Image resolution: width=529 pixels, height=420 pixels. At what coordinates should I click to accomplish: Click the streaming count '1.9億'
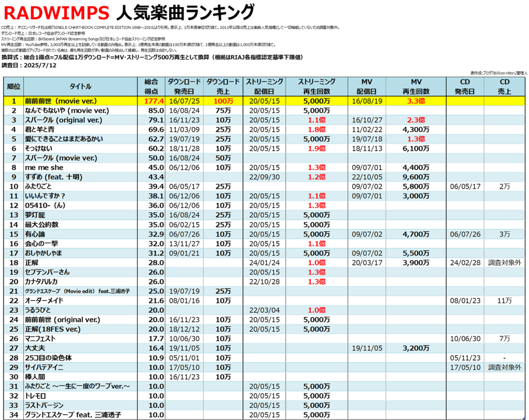coord(316,149)
